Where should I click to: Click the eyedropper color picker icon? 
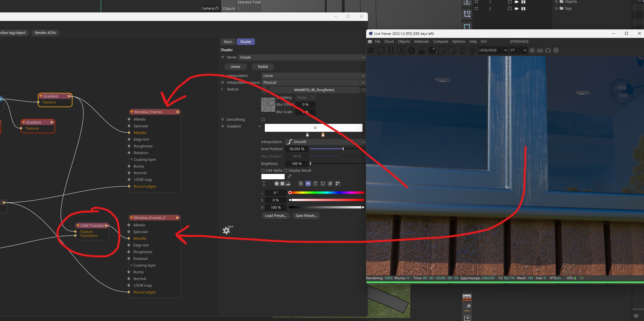289,176
